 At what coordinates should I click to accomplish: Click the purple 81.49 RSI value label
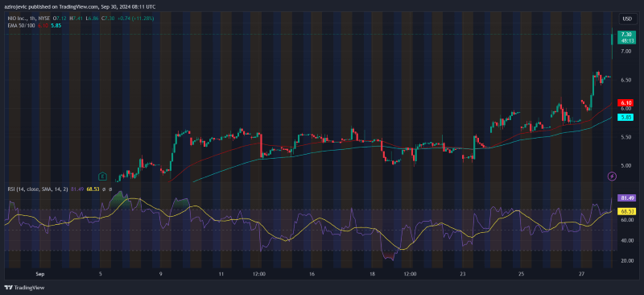pyautogui.click(x=626, y=198)
